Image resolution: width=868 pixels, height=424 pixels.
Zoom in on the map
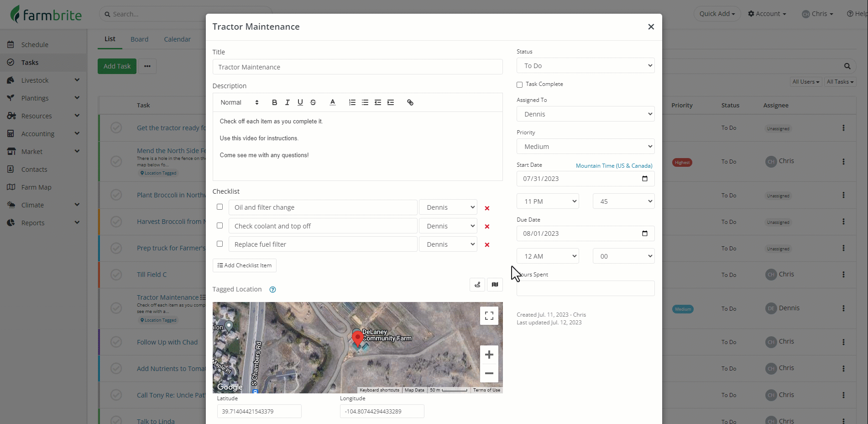pyautogui.click(x=489, y=355)
